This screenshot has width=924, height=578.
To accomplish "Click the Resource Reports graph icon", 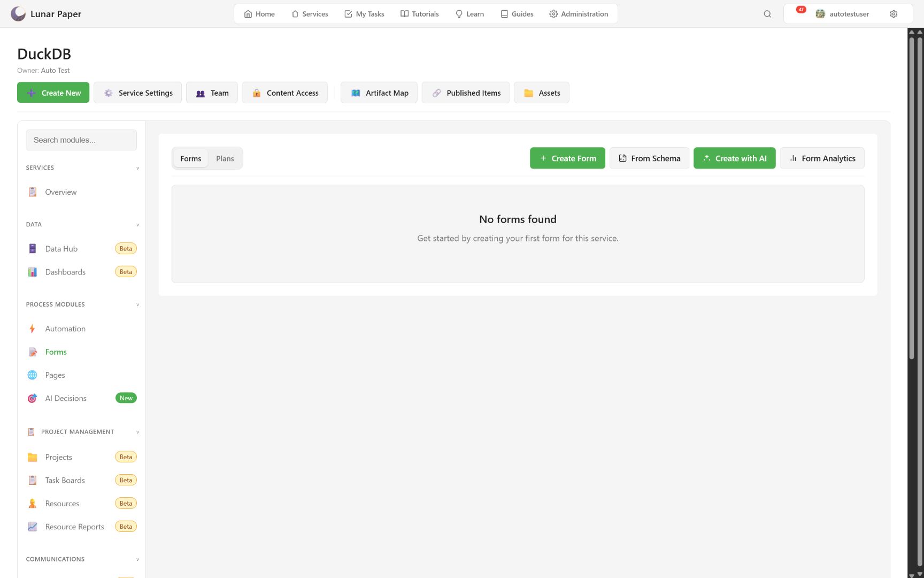I will pyautogui.click(x=33, y=527).
